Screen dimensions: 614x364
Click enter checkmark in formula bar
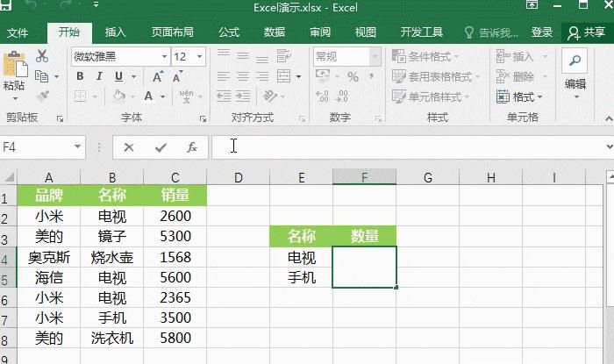[x=161, y=147]
